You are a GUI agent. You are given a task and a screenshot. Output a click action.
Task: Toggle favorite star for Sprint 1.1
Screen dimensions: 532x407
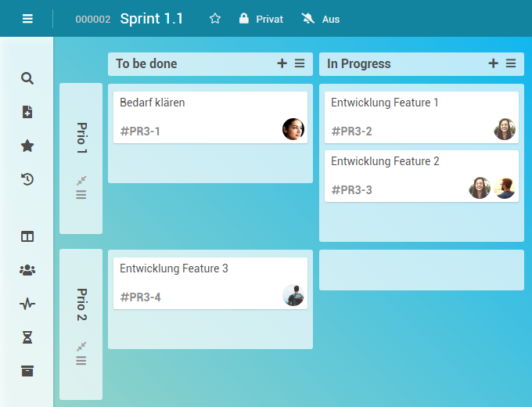(215, 19)
